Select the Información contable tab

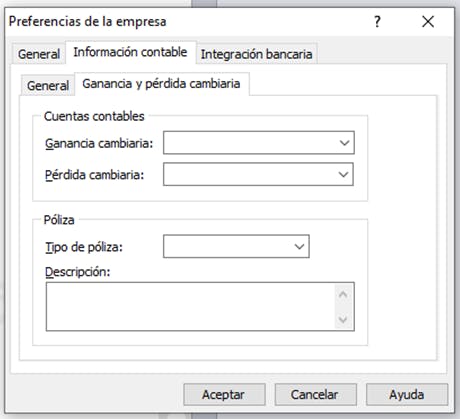click(130, 52)
